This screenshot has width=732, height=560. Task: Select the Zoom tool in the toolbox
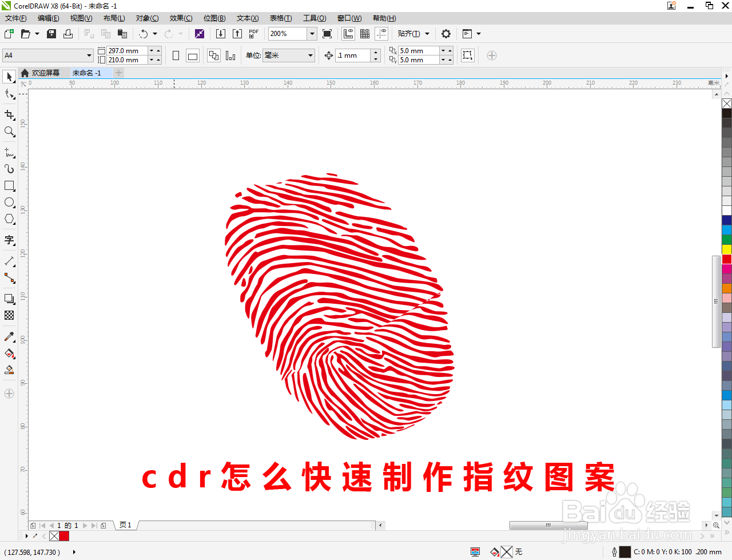10,132
